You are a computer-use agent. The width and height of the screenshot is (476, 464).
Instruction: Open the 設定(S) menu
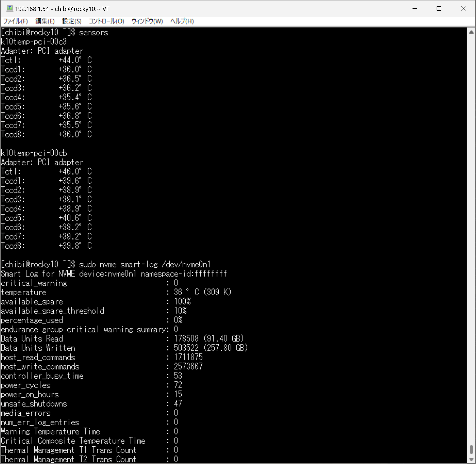pyautogui.click(x=72, y=21)
